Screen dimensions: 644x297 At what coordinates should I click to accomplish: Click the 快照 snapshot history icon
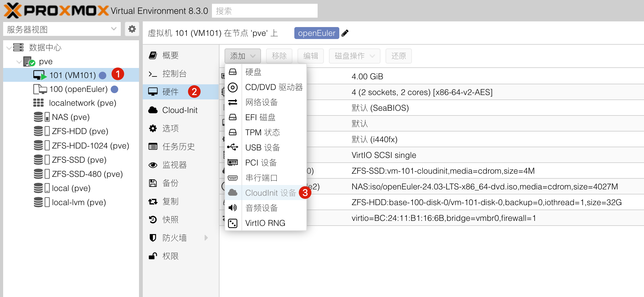click(x=153, y=220)
